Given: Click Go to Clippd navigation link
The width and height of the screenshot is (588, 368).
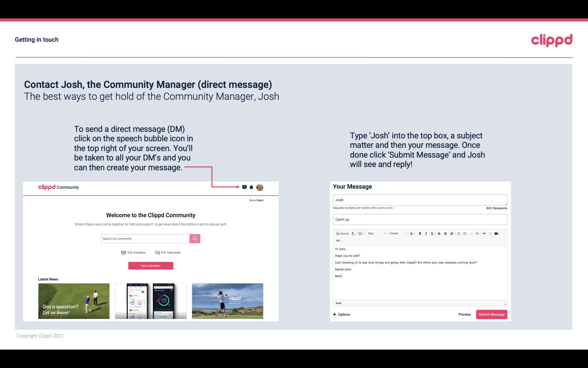Looking at the screenshot, I should click(255, 200).
